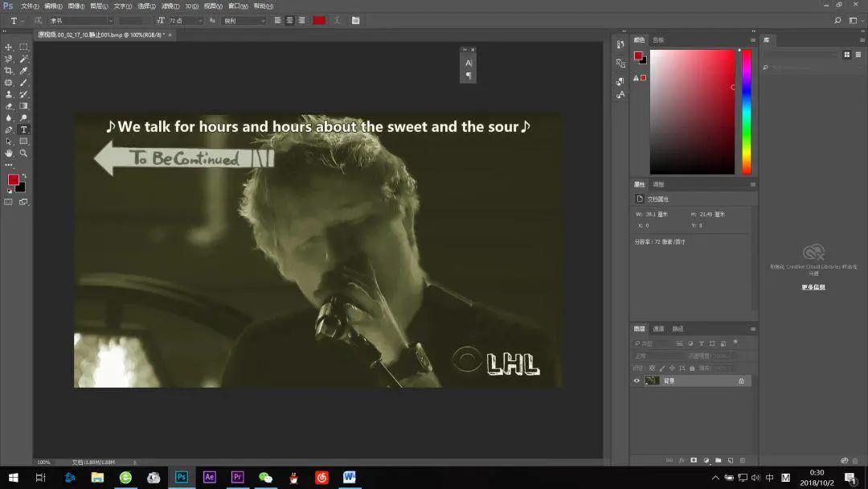Select the Clone Stamp tool

(x=9, y=94)
